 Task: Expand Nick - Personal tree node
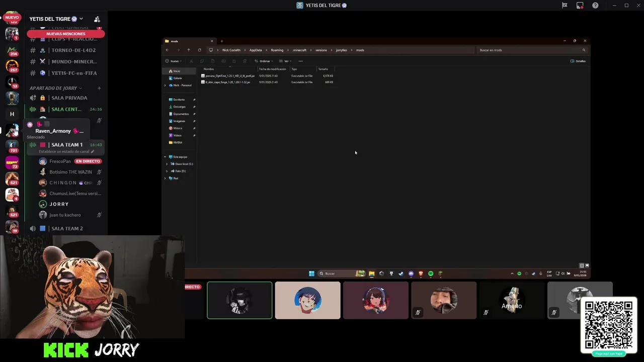point(165,85)
